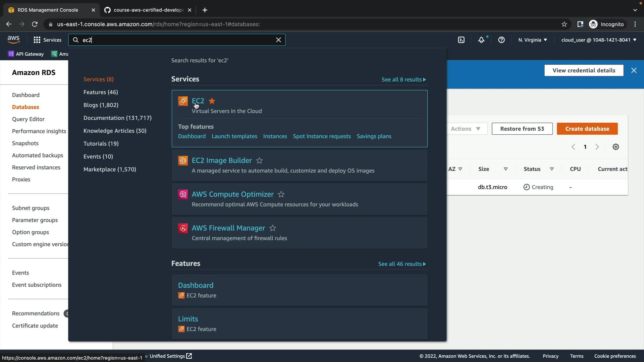644x362 pixels.
Task: Expand the N. Virginia region dropdown
Action: (532, 40)
